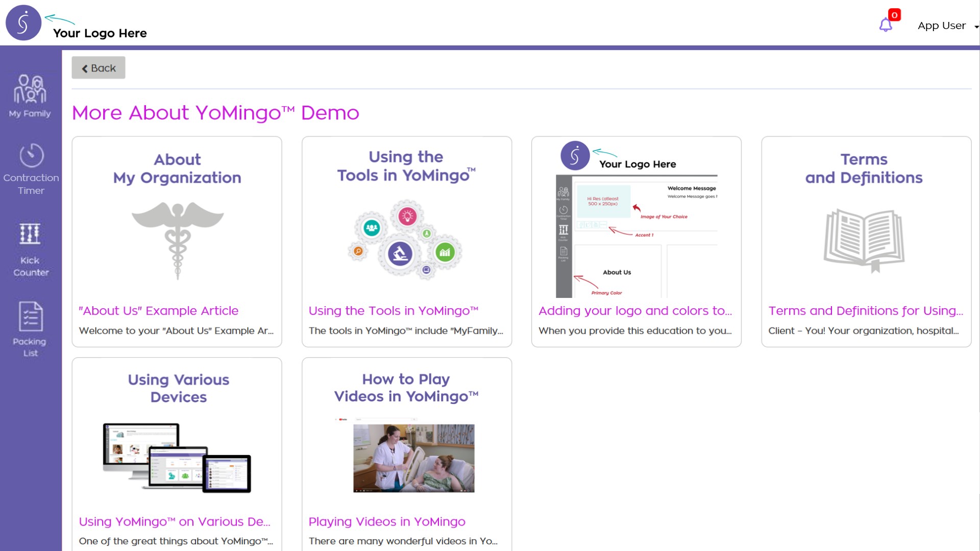Click the multiple devices mockup thumbnail
The width and height of the screenshot is (980, 551).
(177, 458)
